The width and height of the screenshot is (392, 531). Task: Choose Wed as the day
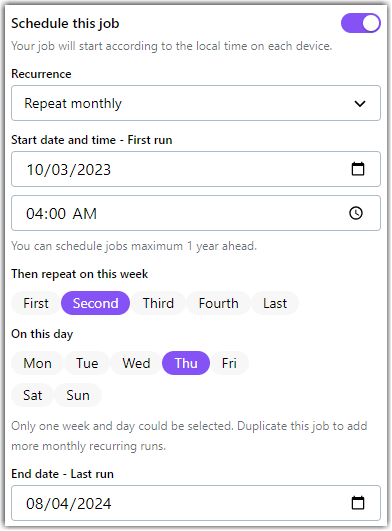coord(136,363)
